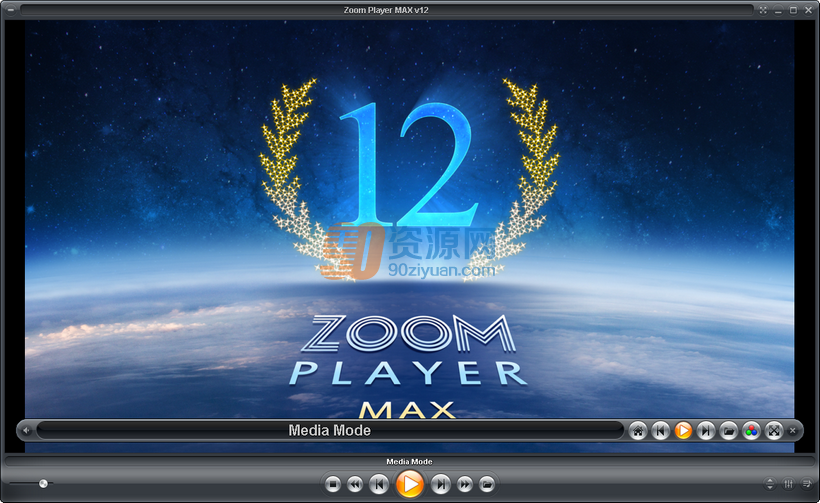Image resolution: width=820 pixels, height=503 pixels.
Task: Click the Zoom Player MAX v12 title text
Action: (386, 10)
